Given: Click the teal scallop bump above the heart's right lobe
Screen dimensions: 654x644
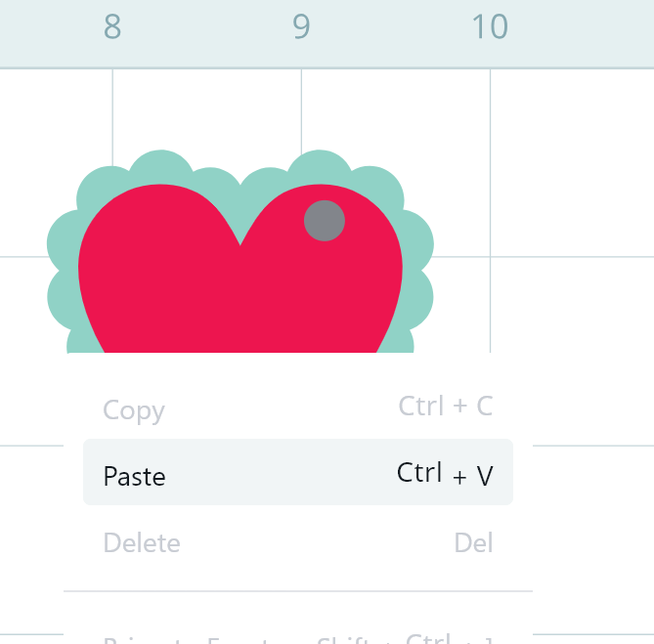Looking at the screenshot, I should [319, 166].
